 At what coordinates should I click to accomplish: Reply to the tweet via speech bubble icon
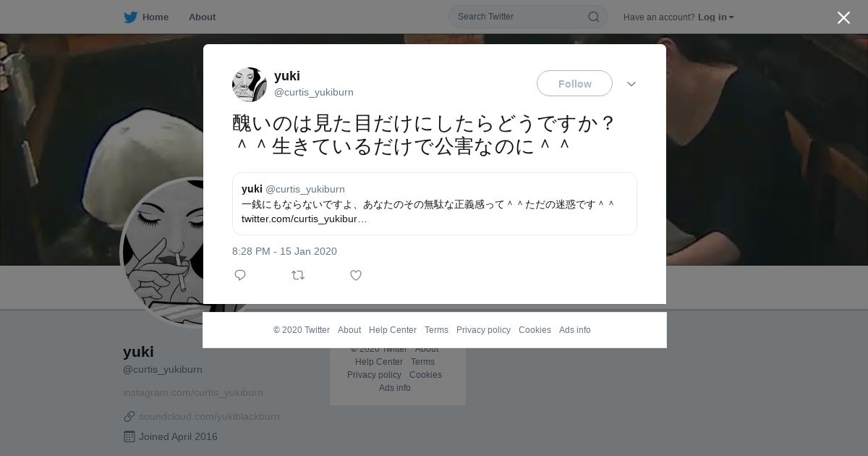240,275
